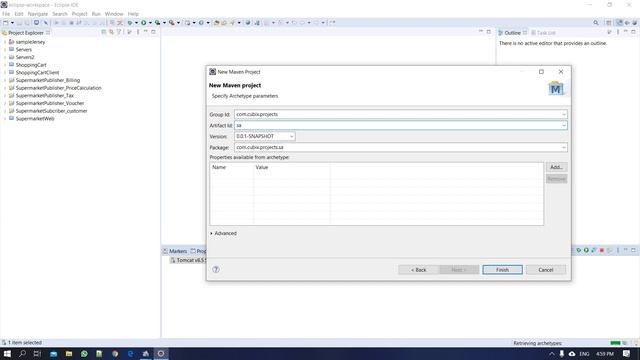Image resolution: width=640 pixels, height=360 pixels.
Task: Open Windows taskbar search
Action: (x=22, y=354)
